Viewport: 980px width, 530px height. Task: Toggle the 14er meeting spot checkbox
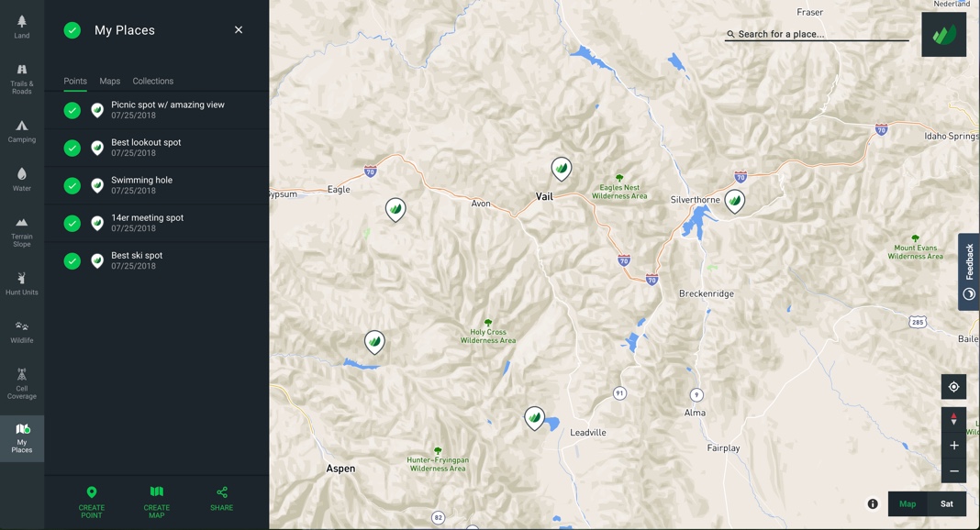[x=72, y=223]
